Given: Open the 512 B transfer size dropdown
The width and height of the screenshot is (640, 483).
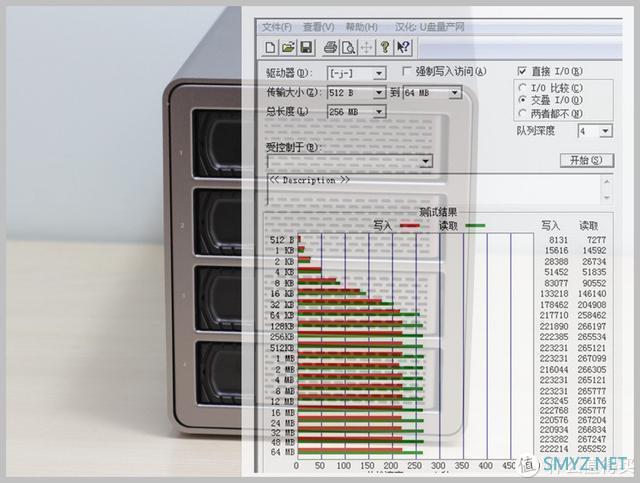Looking at the screenshot, I should pos(356,93).
